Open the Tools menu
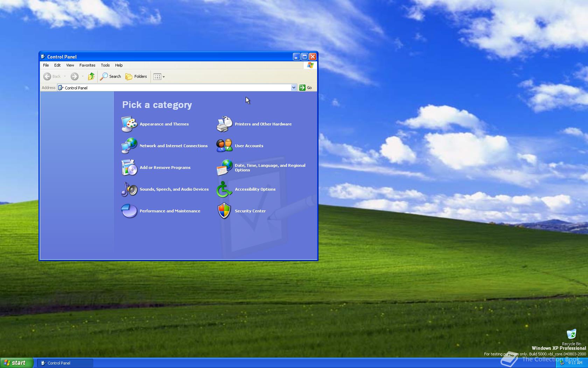 [x=105, y=65]
